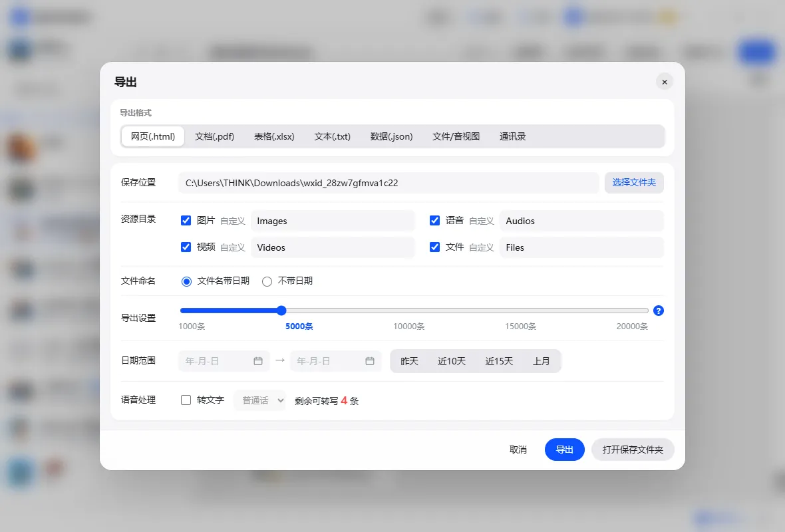
Task: Choose the 昨天 date range preset
Action: (x=410, y=361)
